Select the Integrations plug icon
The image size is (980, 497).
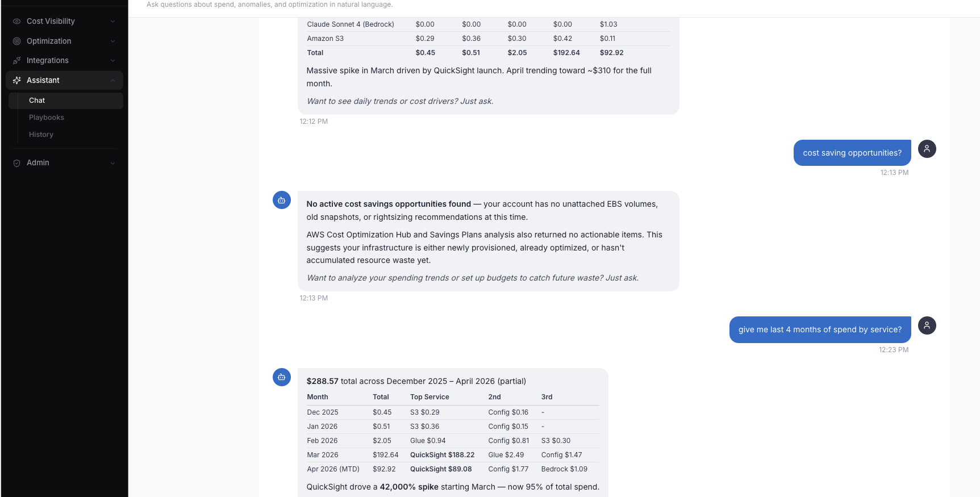click(16, 60)
